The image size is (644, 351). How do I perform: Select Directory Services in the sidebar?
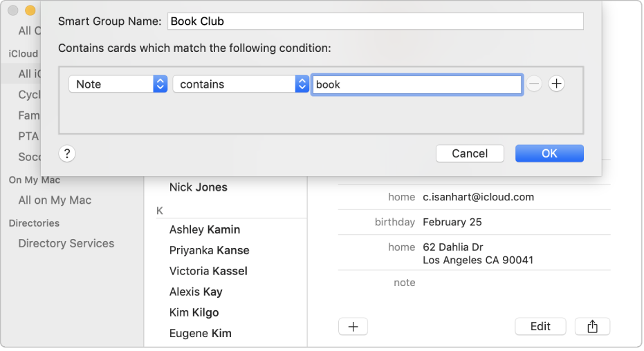click(x=66, y=243)
